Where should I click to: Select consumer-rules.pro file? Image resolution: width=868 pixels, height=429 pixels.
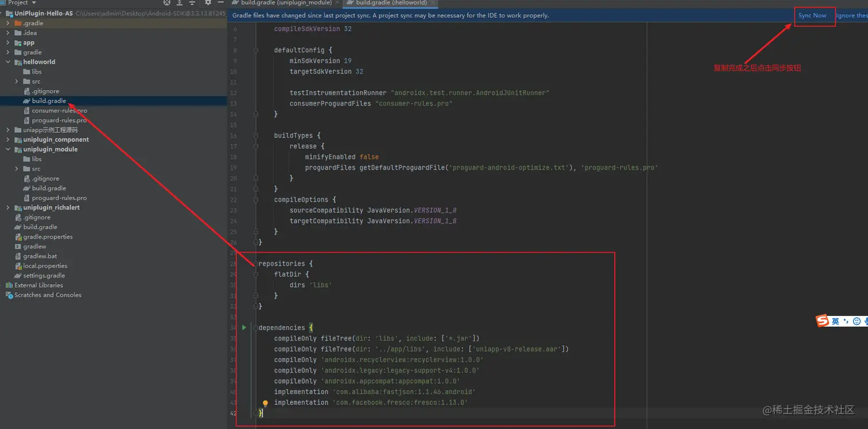pos(55,111)
